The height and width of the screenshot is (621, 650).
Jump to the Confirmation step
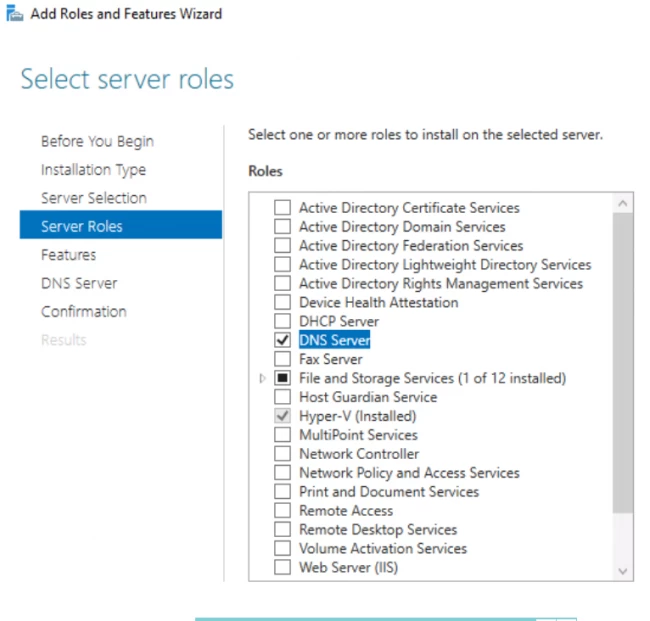[x=84, y=311]
